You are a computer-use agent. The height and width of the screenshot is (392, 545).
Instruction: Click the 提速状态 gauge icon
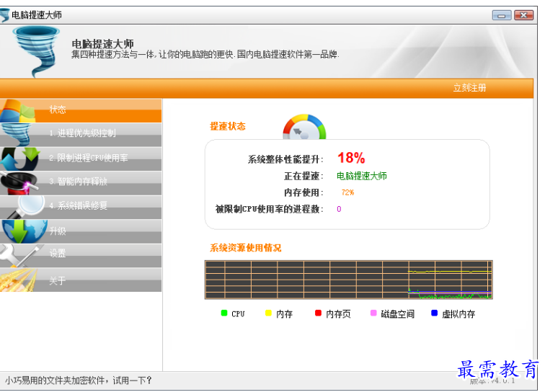(304, 128)
